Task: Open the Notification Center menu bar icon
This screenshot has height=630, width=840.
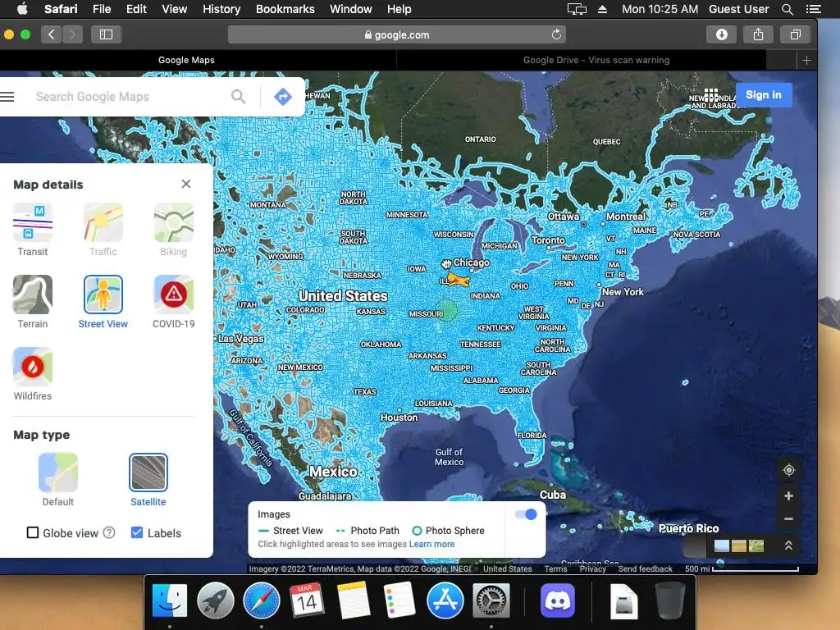Action: pos(813,9)
